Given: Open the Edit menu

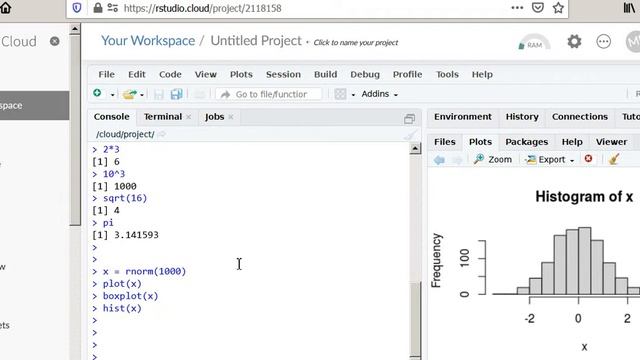Looking at the screenshot, I should 137,74.
